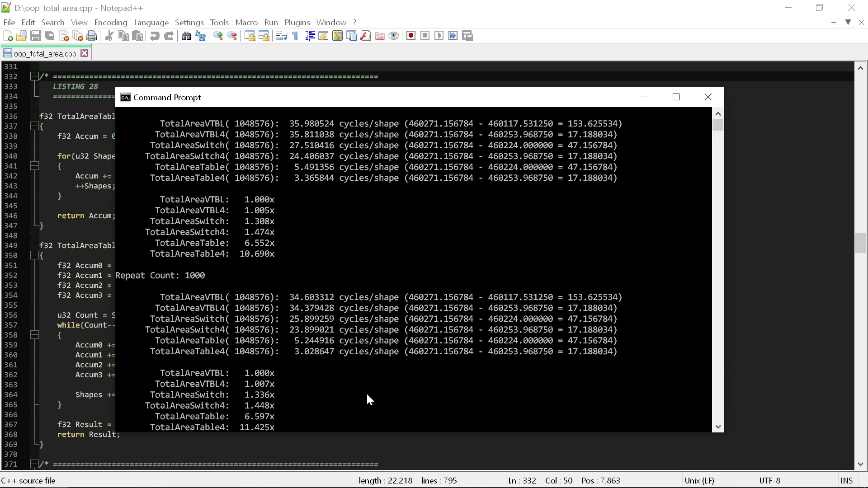
Task: Open the Find binoculars icon
Action: click(186, 36)
